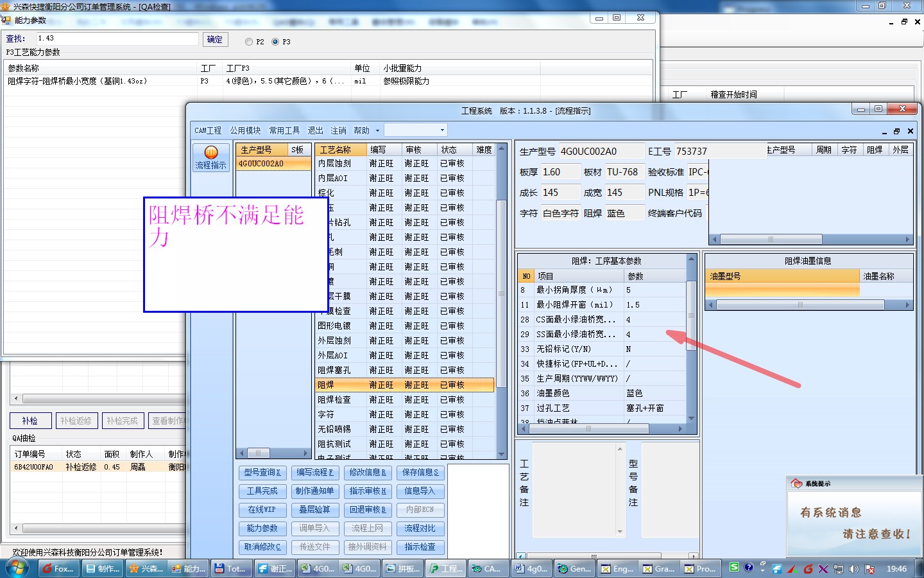Switch to the 拼板... taskbar window

404,568
